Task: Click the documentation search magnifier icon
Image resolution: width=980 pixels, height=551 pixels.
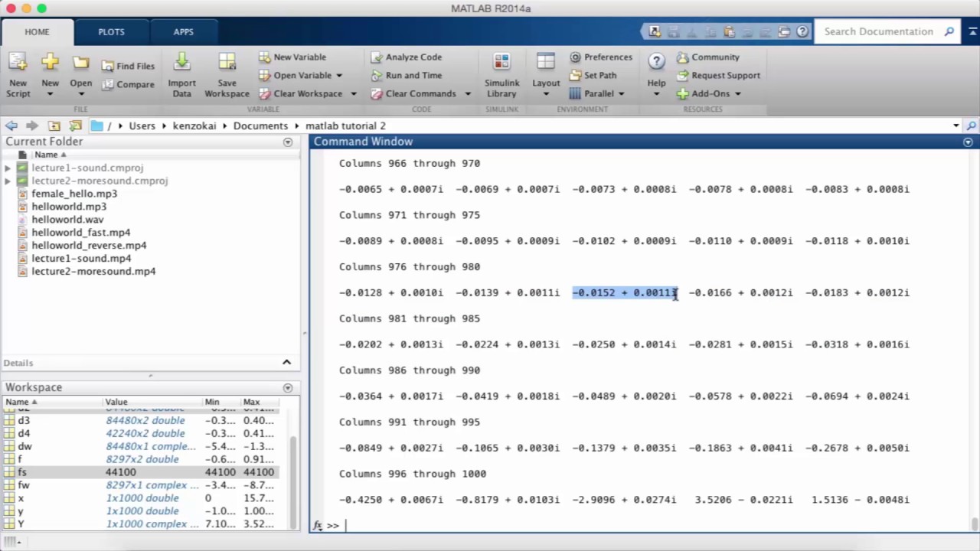Action: tap(949, 31)
